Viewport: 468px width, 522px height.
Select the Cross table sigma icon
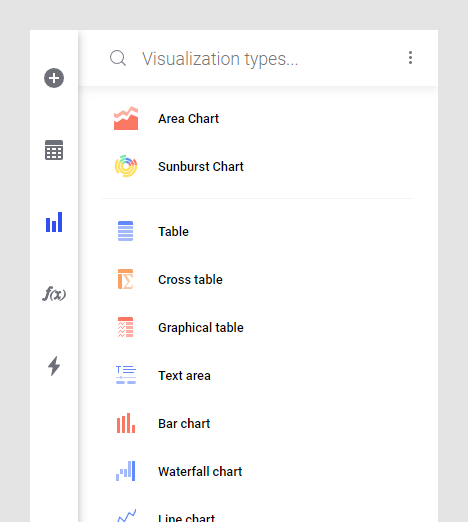click(126, 279)
